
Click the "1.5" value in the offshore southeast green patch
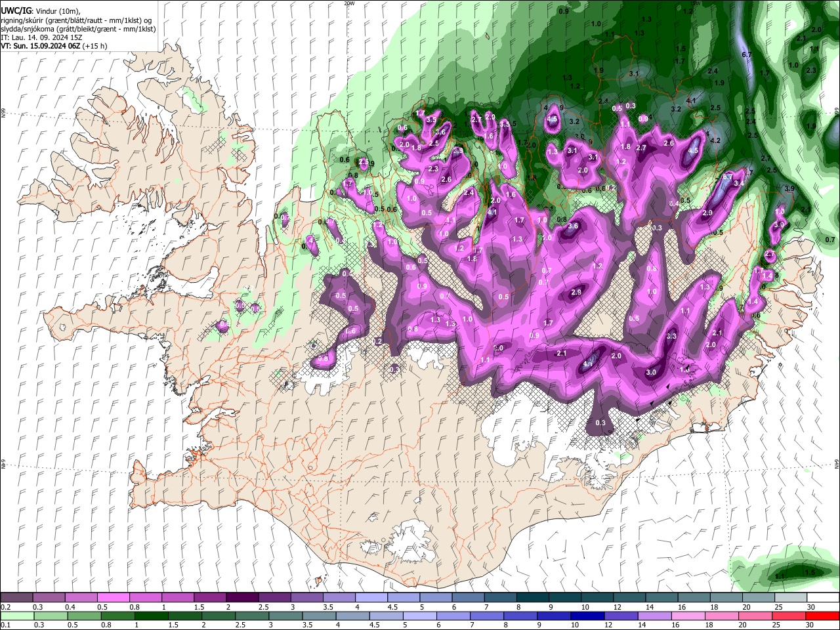click(810, 572)
